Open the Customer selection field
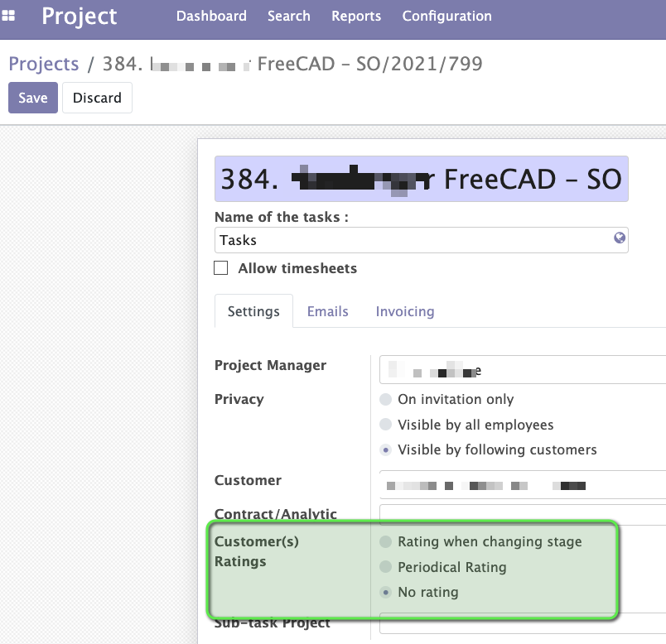666x644 pixels. pyautogui.click(x=523, y=485)
